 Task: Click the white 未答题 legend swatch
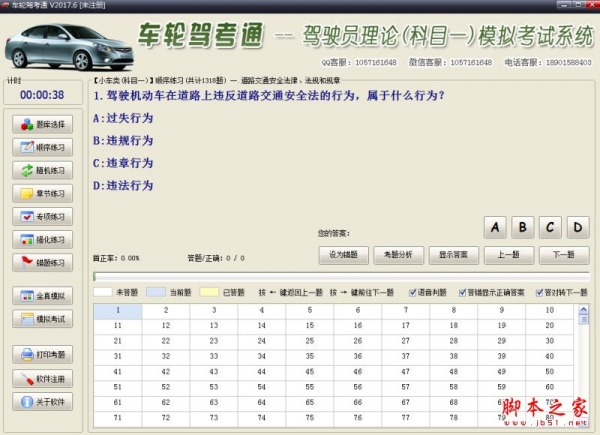coord(103,292)
